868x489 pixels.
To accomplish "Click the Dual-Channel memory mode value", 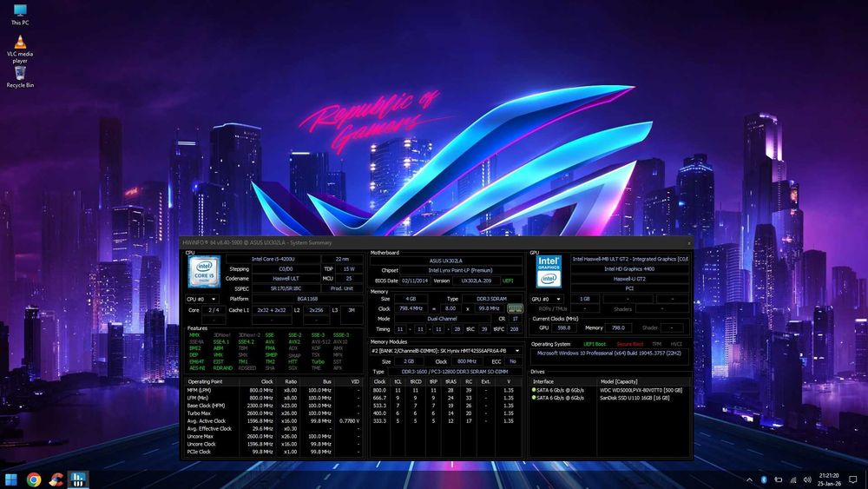I will tap(442, 319).
